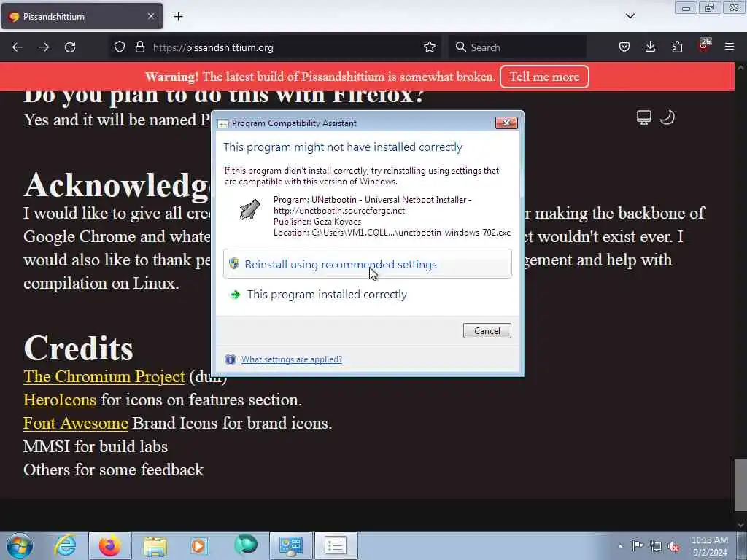
Task: Open Windows Explorer folder in taskbar
Action: 155,545
